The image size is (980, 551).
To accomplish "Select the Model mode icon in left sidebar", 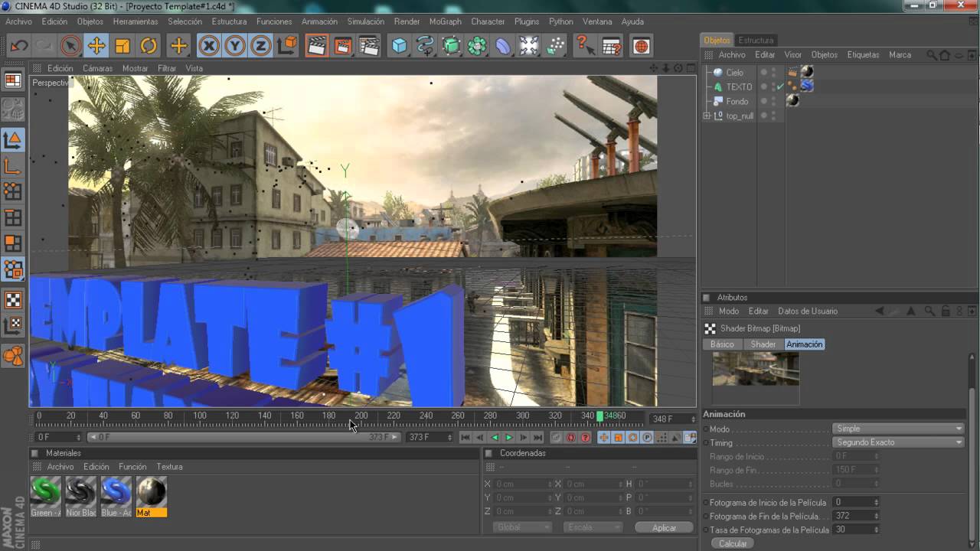I will [x=13, y=140].
